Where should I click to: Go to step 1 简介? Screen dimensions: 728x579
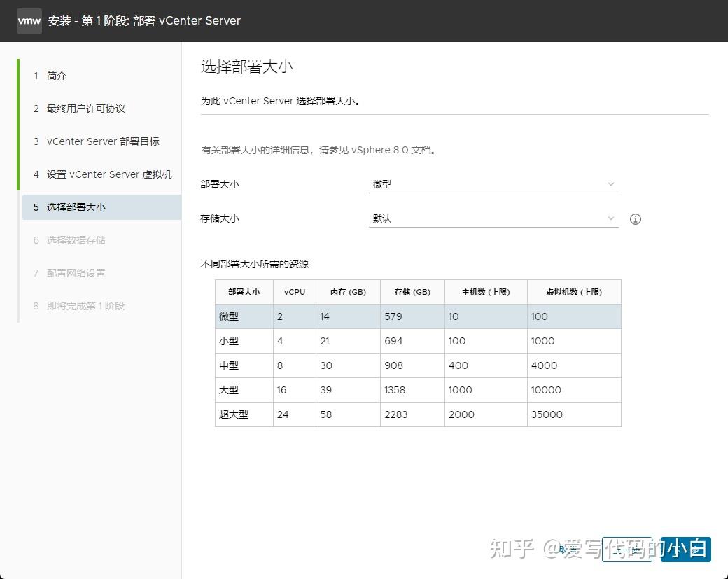50,76
